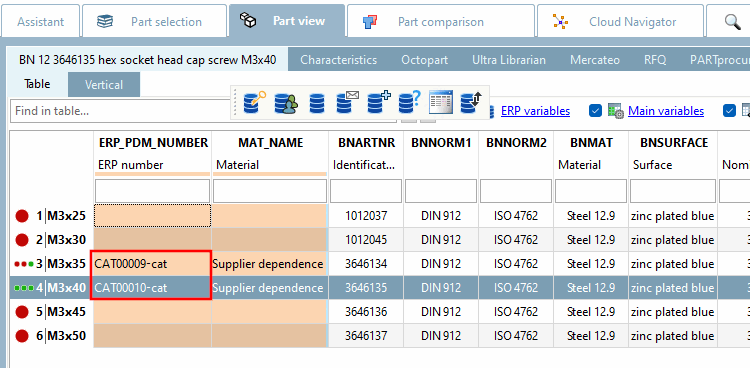Toggle the Main variables checkbox

click(596, 111)
